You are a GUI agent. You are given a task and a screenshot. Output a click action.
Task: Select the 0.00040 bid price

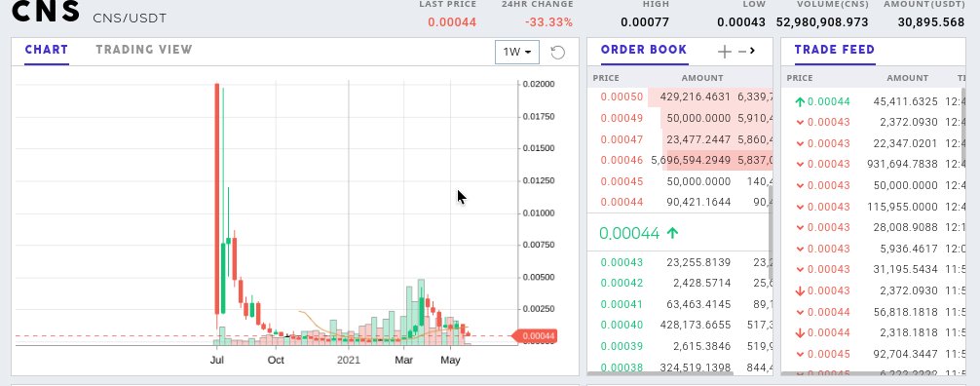pos(622,326)
